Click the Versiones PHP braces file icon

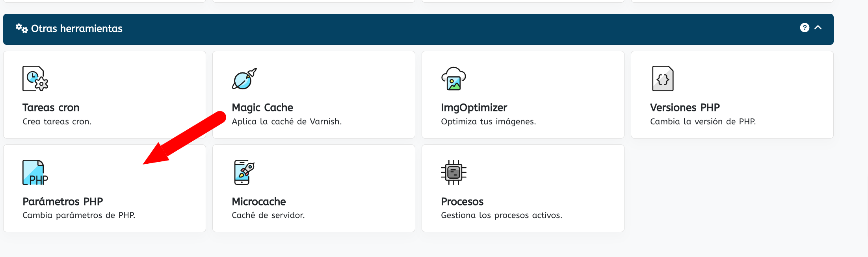coord(663,79)
